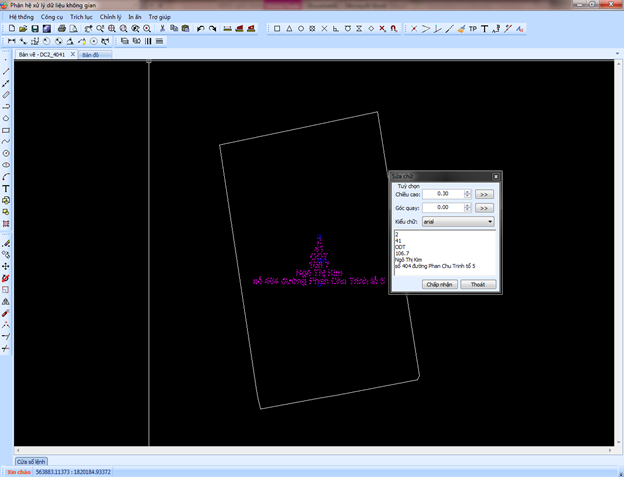Screen dimensions: 624x477
Task: Click the Redo arrow icon
Action: (214, 29)
